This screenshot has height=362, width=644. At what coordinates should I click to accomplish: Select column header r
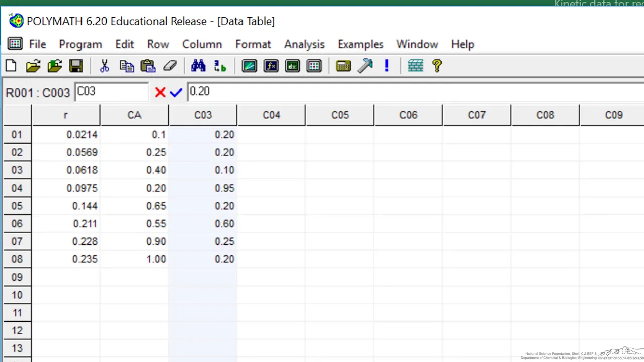(66, 115)
